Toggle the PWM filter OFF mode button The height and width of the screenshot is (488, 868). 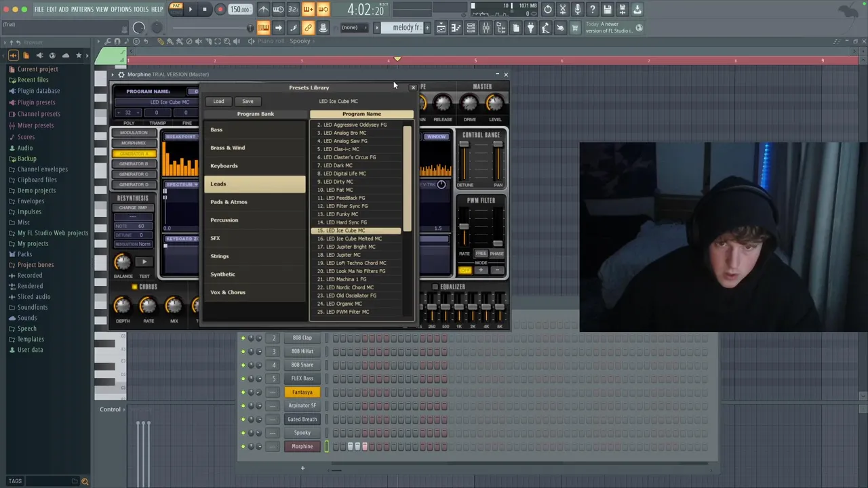(x=465, y=270)
